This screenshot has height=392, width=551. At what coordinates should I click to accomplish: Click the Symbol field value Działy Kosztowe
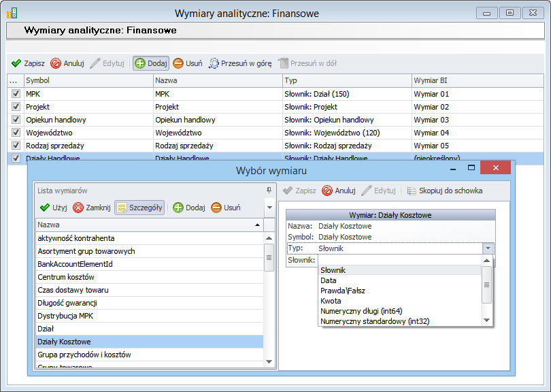point(345,237)
